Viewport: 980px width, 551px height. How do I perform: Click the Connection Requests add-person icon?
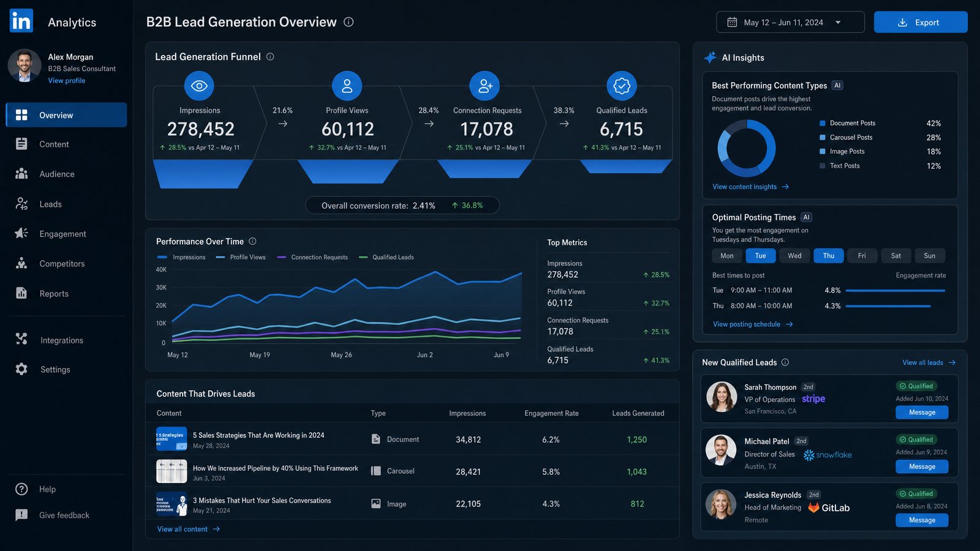484,86
